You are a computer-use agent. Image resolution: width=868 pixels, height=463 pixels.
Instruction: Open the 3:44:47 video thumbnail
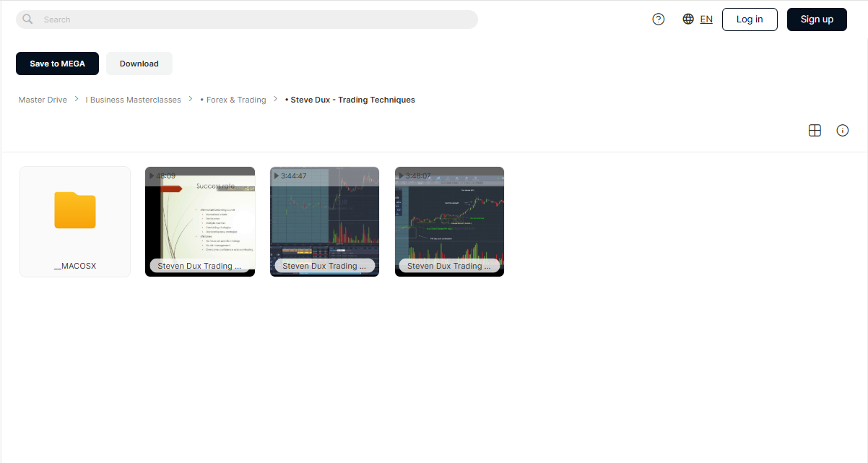click(x=325, y=222)
